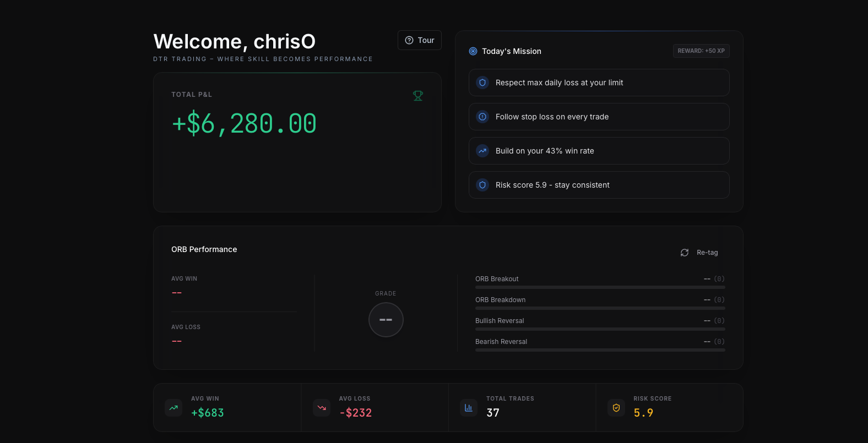The height and width of the screenshot is (443, 868).
Task: Click shield icon beside Risk score 5.9 mission
Action: pyautogui.click(x=482, y=185)
